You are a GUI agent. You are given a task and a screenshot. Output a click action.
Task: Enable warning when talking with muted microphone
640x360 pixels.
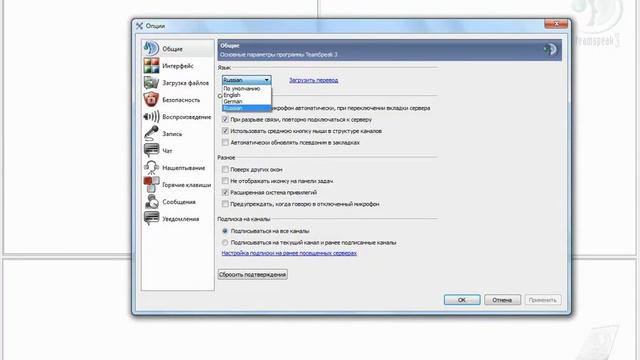pos(225,203)
